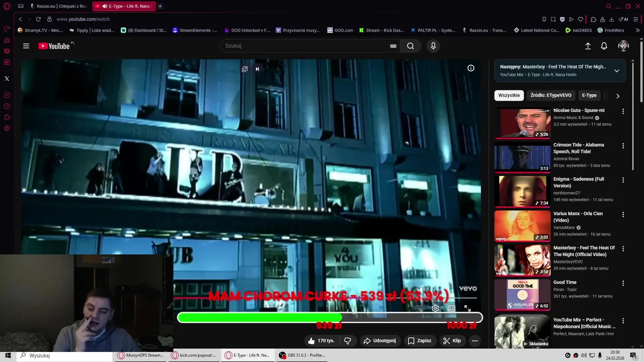Open GOG.com bookmark

(340, 30)
